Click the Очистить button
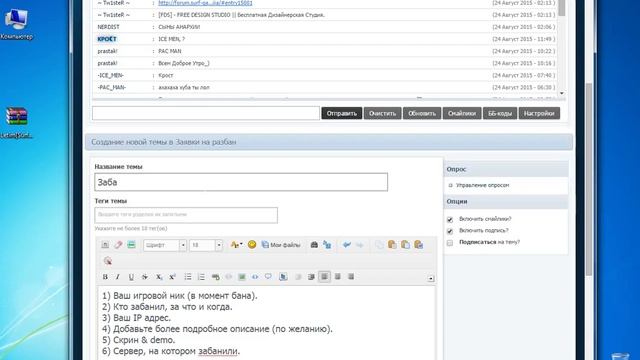This screenshot has width=640, height=360. point(382,113)
